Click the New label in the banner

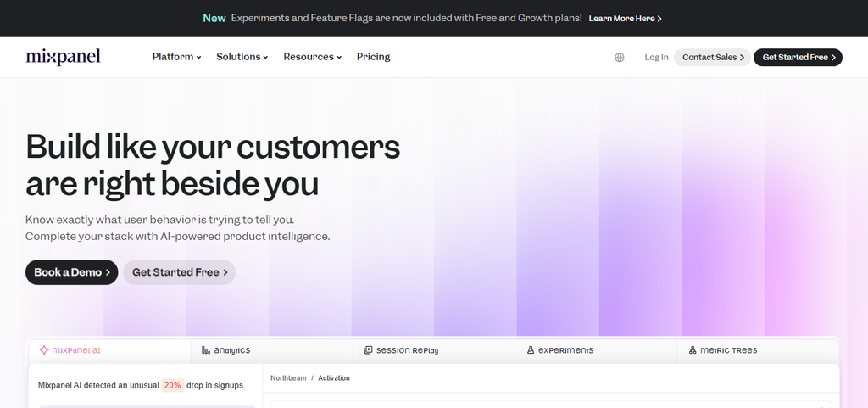214,19
